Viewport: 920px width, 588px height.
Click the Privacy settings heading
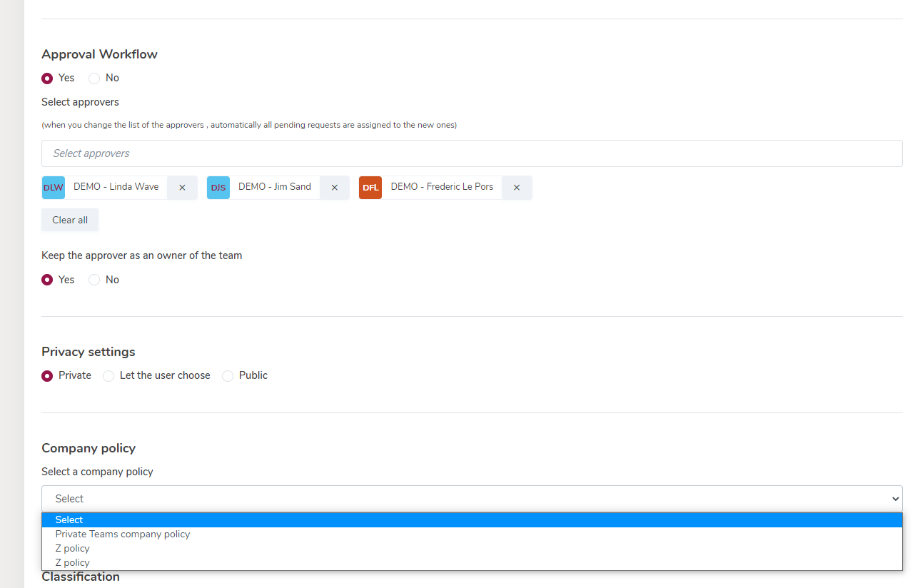[89, 352]
